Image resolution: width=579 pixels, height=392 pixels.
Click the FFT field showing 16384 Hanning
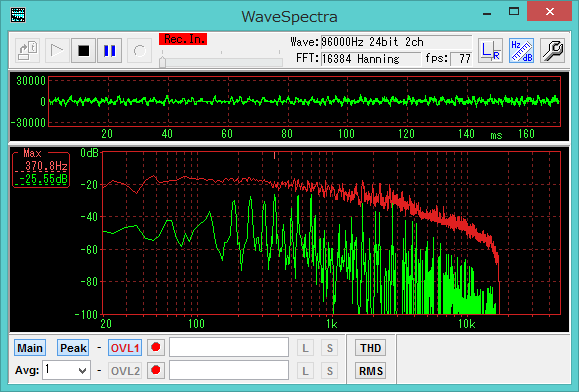371,59
